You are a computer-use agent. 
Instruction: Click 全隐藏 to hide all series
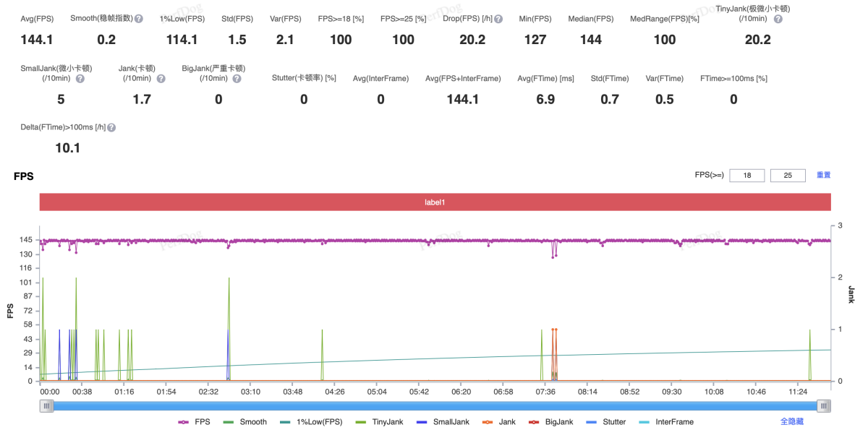coord(791,421)
